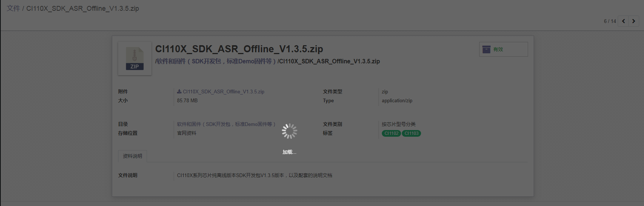Viewport: 644px width, 206px height.
Task: Click the 6 / 14 pager counter
Action: click(610, 21)
